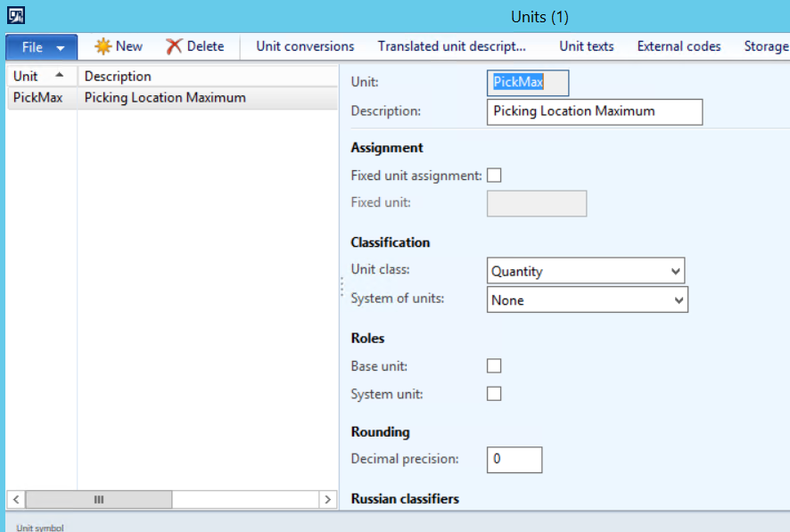Click the External codes button
790x532 pixels.
679,46
